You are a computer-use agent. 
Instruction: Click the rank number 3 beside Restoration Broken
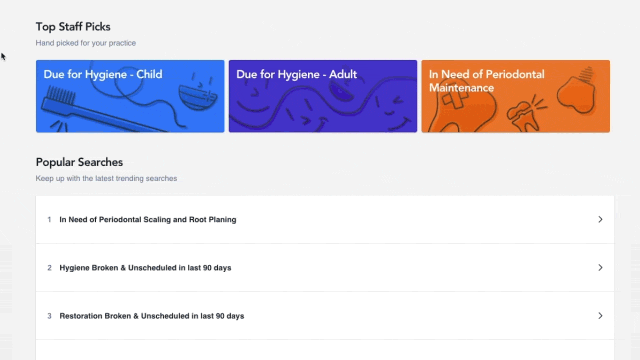click(x=49, y=316)
